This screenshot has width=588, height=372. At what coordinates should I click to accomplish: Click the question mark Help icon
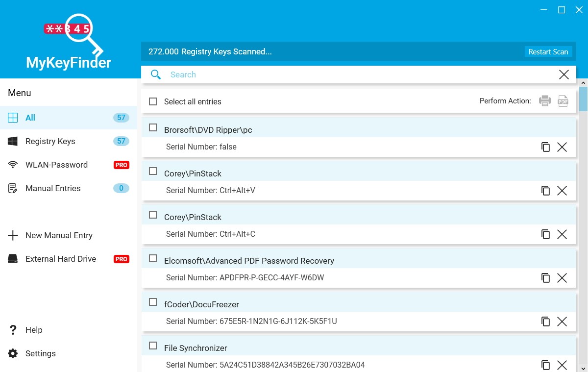[x=13, y=330]
